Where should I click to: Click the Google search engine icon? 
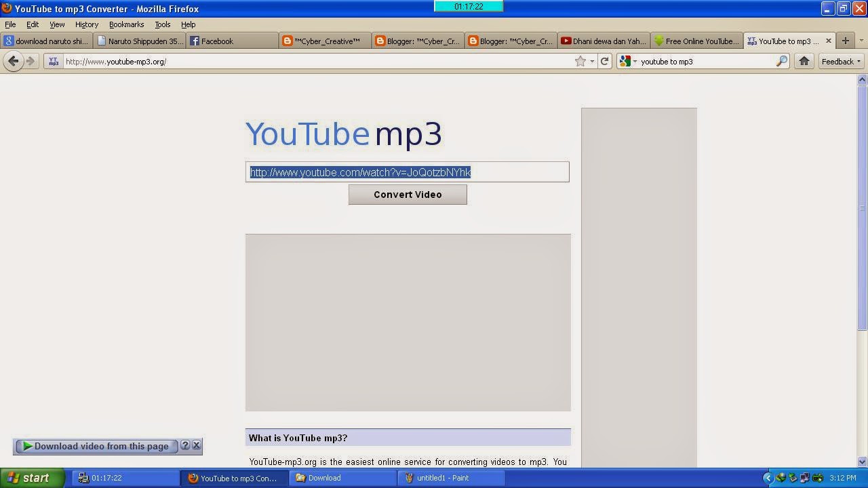625,61
